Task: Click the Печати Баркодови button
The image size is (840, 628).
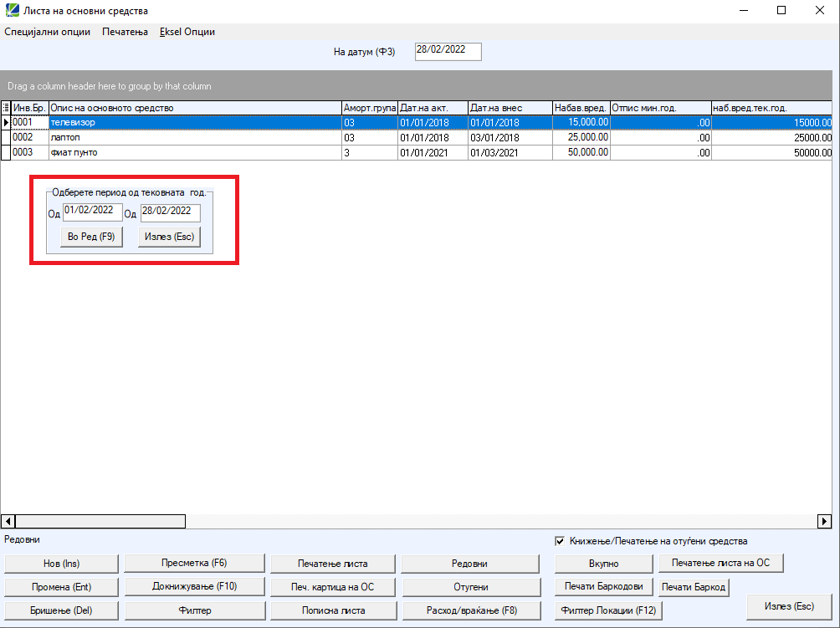Action: tap(604, 586)
